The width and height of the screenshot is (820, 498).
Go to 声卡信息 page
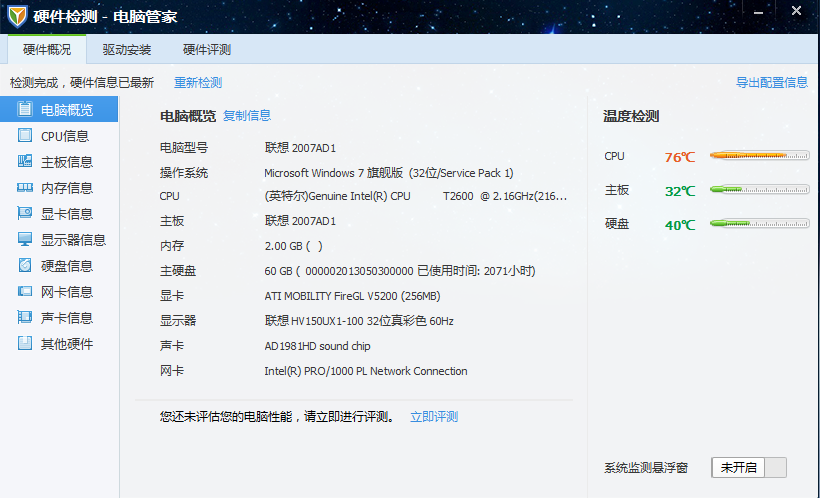pyautogui.click(x=59, y=318)
